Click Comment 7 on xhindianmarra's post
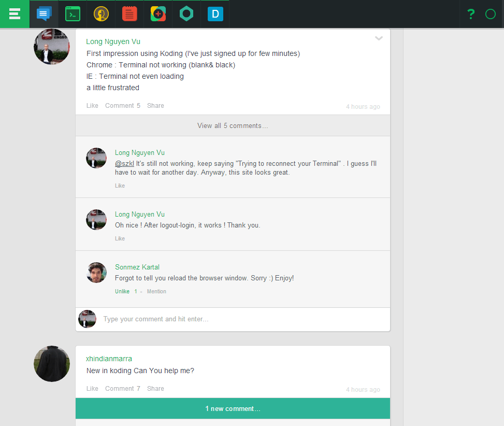504x426 pixels. click(123, 388)
